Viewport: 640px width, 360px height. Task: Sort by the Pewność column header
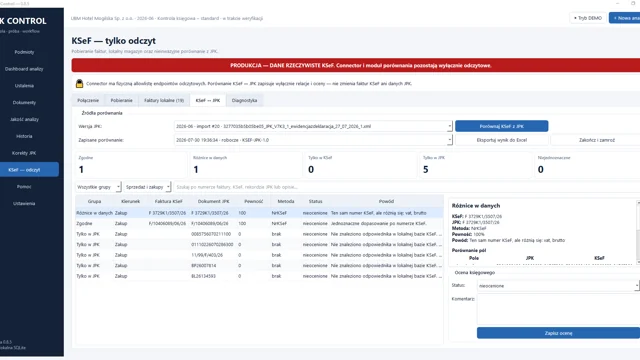(253, 201)
